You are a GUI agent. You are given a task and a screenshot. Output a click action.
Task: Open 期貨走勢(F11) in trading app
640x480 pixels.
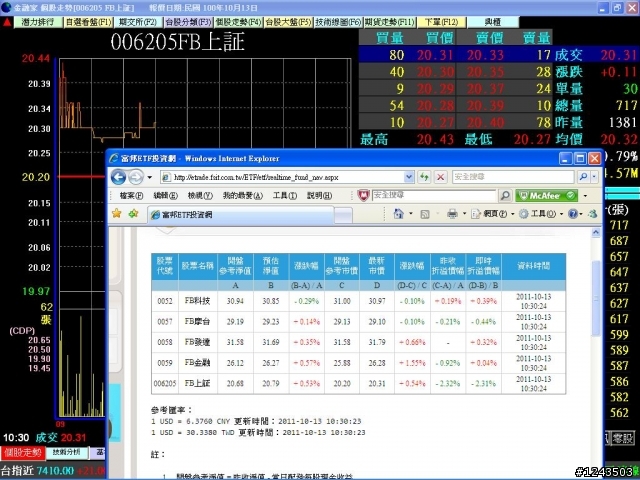390,22
